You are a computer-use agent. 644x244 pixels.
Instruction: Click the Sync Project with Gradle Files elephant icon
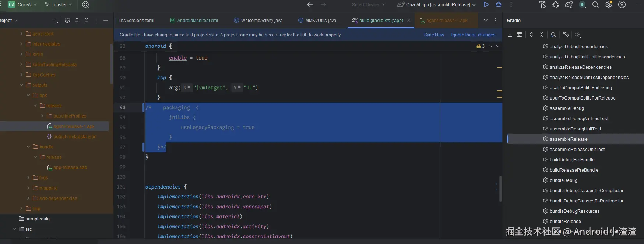(x=569, y=4)
